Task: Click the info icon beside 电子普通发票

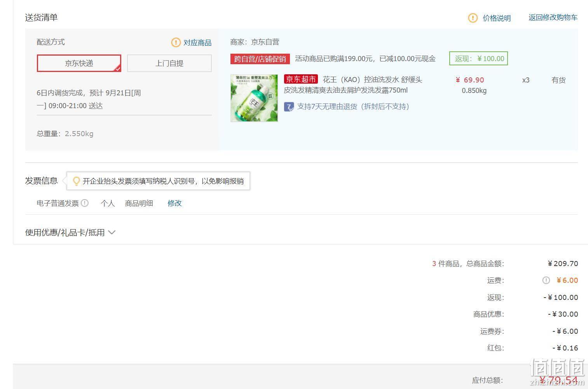Action: point(85,203)
